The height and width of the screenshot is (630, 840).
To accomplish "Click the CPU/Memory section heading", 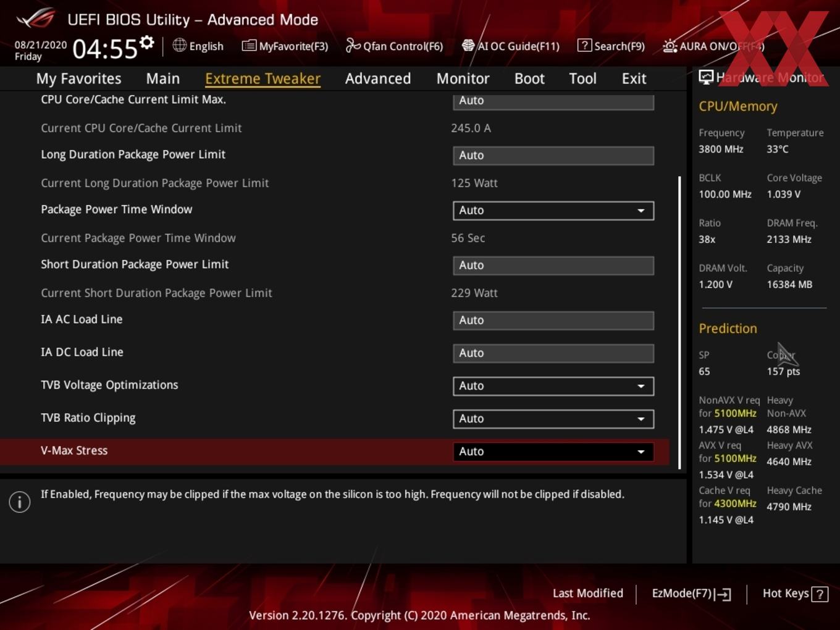I will pyautogui.click(x=738, y=106).
